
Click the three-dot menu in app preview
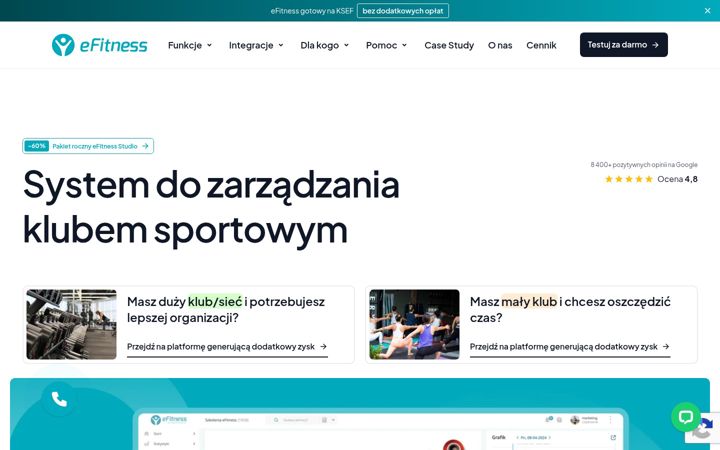(610, 420)
